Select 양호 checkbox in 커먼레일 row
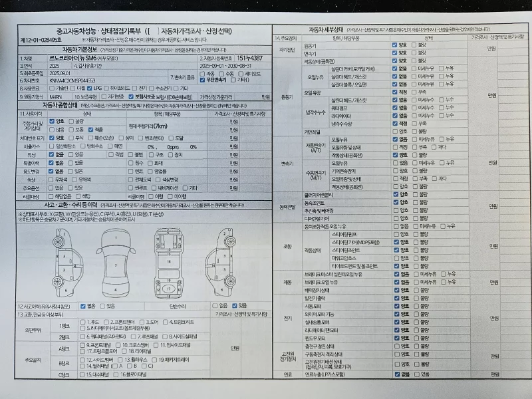The height and width of the screenshot is (399, 532). pyautogui.click(x=395, y=130)
